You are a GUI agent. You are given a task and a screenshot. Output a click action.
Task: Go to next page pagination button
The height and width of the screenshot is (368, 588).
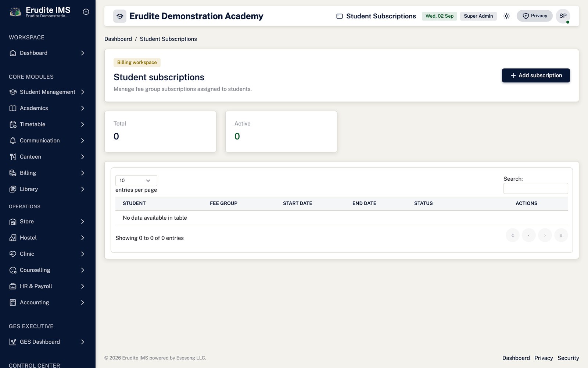click(x=545, y=235)
